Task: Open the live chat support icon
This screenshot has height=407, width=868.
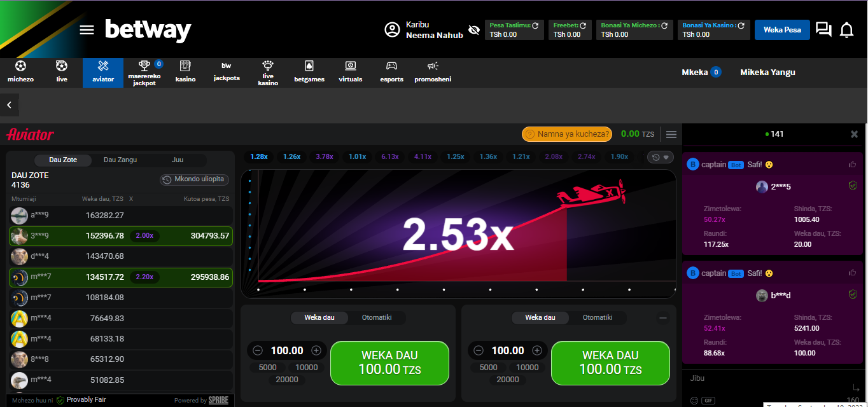Action: pyautogui.click(x=823, y=30)
